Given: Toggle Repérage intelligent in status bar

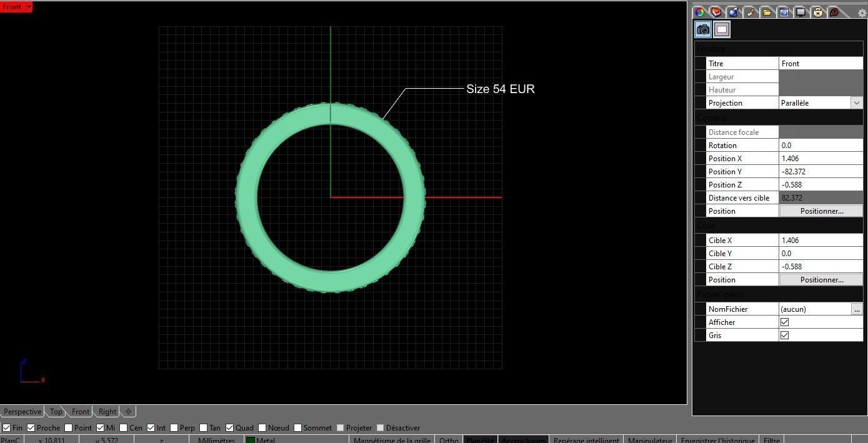Looking at the screenshot, I should (x=586, y=440).
